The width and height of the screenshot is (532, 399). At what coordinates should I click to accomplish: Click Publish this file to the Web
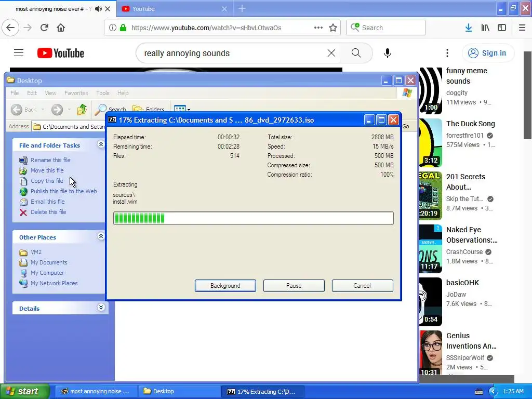64,191
